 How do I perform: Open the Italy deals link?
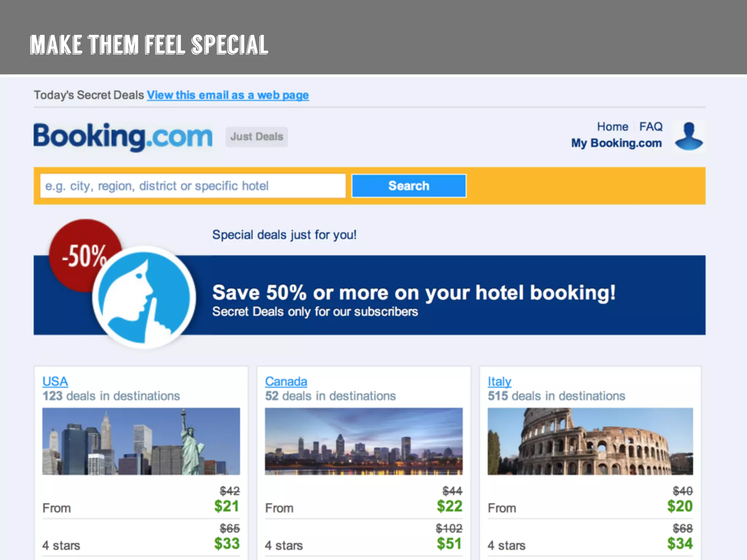[x=499, y=381]
